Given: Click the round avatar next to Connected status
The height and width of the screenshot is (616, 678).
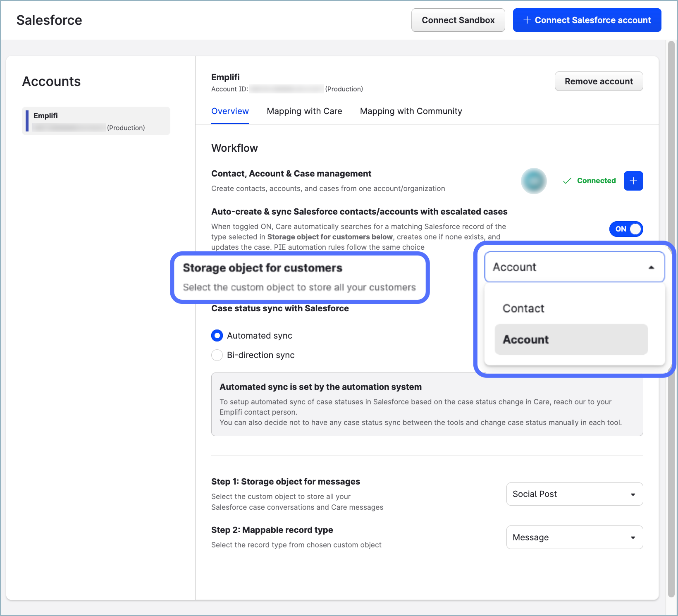Looking at the screenshot, I should [x=534, y=181].
